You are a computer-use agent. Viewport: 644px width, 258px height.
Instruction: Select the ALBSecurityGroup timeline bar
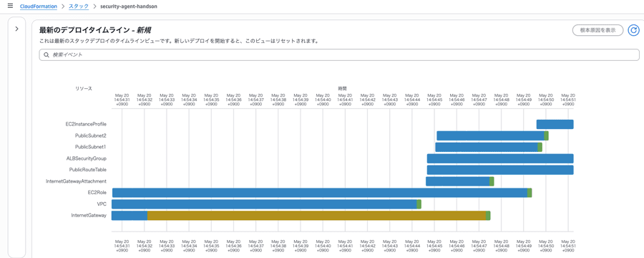[500, 158]
